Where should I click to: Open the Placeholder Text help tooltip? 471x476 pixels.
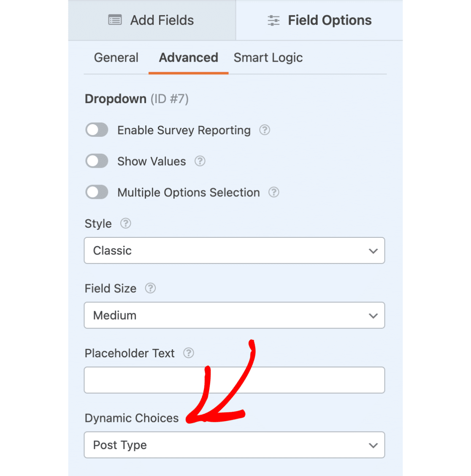tap(189, 353)
